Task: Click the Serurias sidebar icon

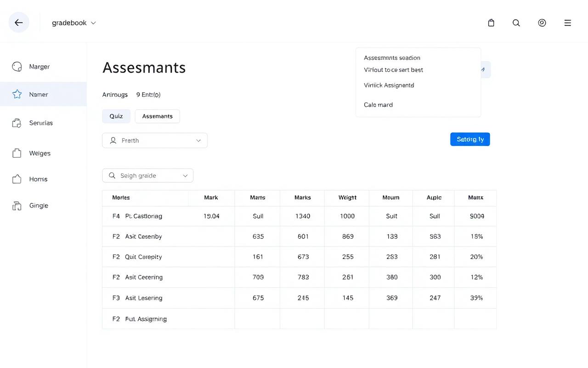Action: [17, 123]
